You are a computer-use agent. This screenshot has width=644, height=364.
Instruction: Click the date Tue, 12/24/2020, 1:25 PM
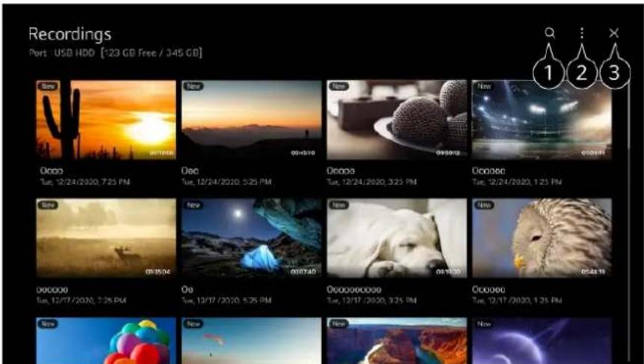click(517, 182)
